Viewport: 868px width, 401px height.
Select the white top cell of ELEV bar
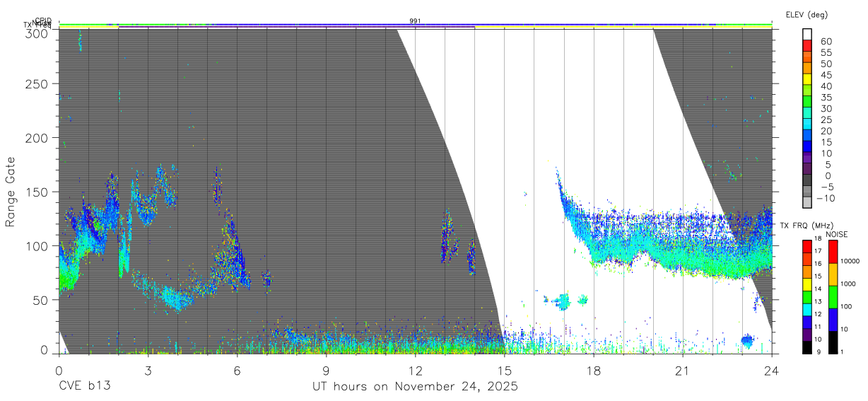[808, 35]
